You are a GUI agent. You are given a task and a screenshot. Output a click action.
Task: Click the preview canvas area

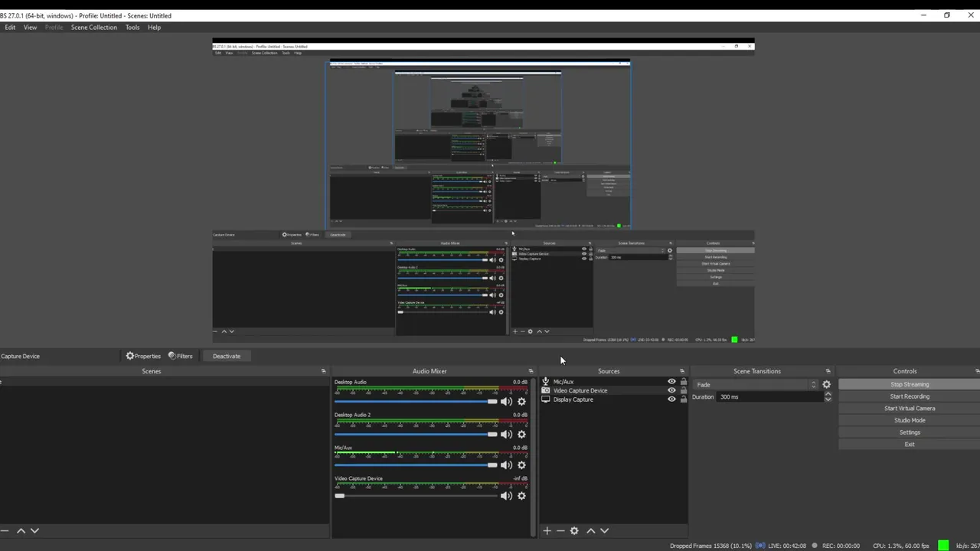[483, 191]
